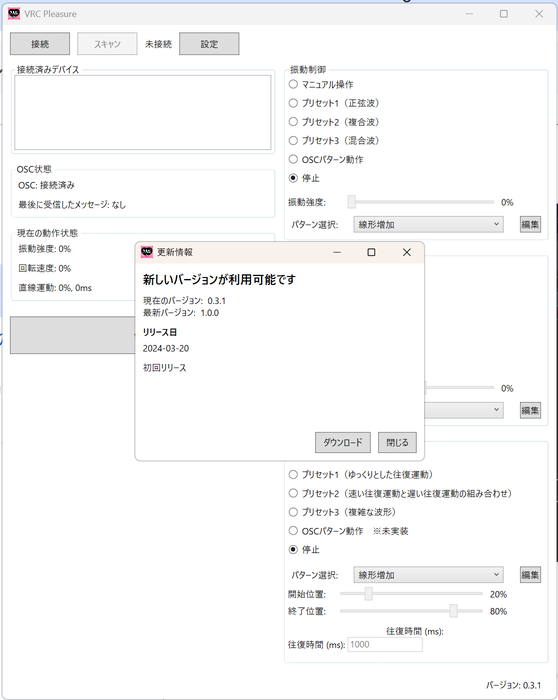This screenshot has height=700, width=558.
Task: Maximize the 更新情報 dialog window
Action: pos(371,252)
